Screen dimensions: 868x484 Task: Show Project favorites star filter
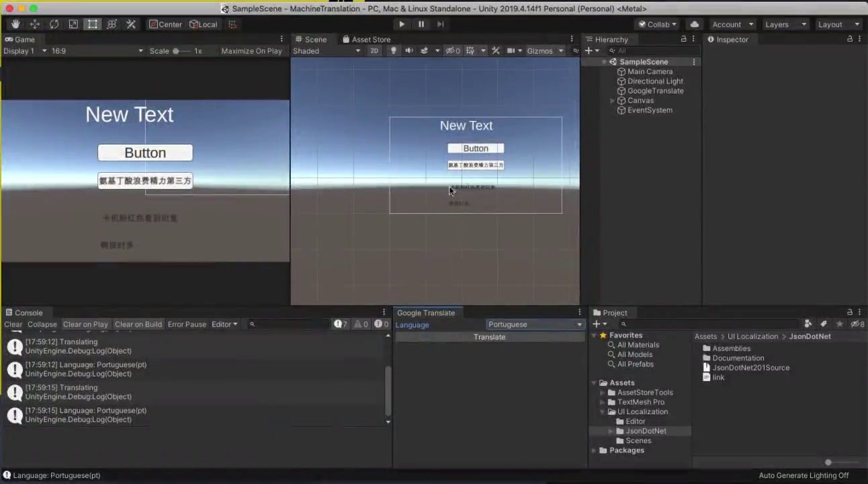point(839,324)
